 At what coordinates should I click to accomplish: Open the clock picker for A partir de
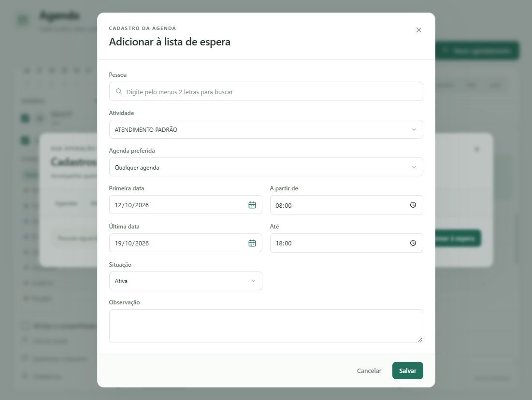413,205
